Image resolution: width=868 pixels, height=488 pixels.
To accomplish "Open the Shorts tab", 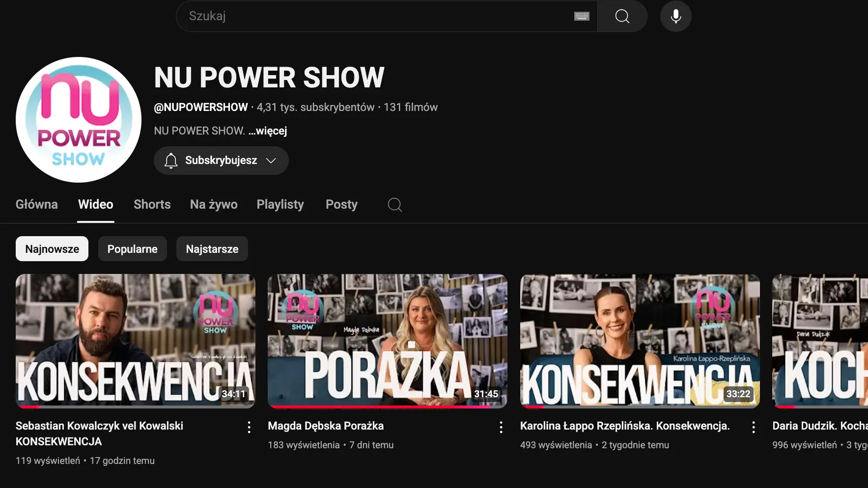I will (152, 205).
